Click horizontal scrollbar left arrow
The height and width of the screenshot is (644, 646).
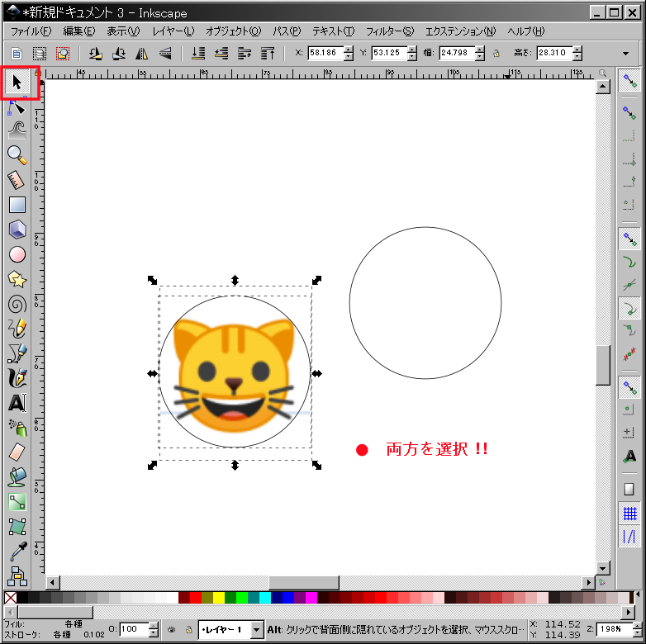[x=52, y=582]
